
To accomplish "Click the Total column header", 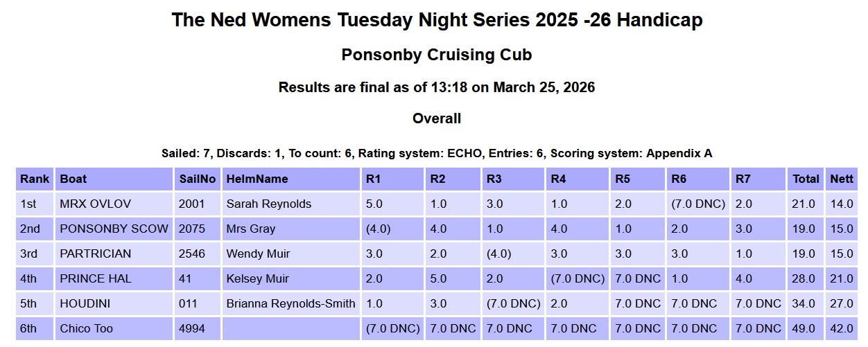I will (806, 179).
